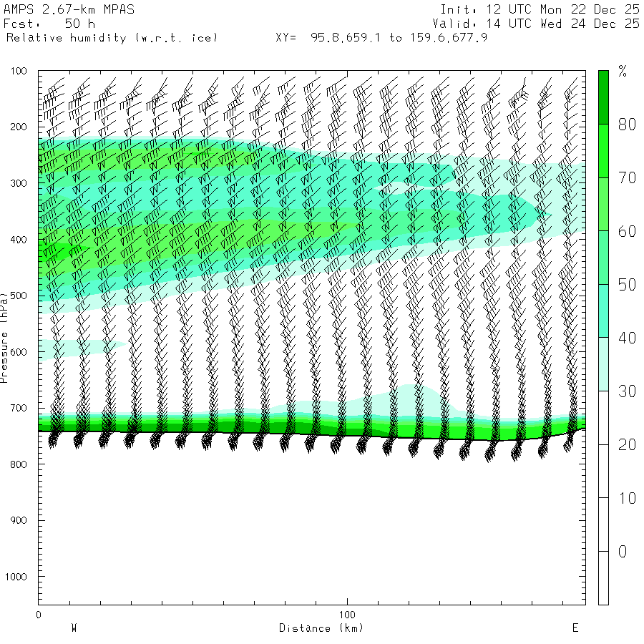Click the 'E' east end label
The image size is (644, 644).
point(575,628)
